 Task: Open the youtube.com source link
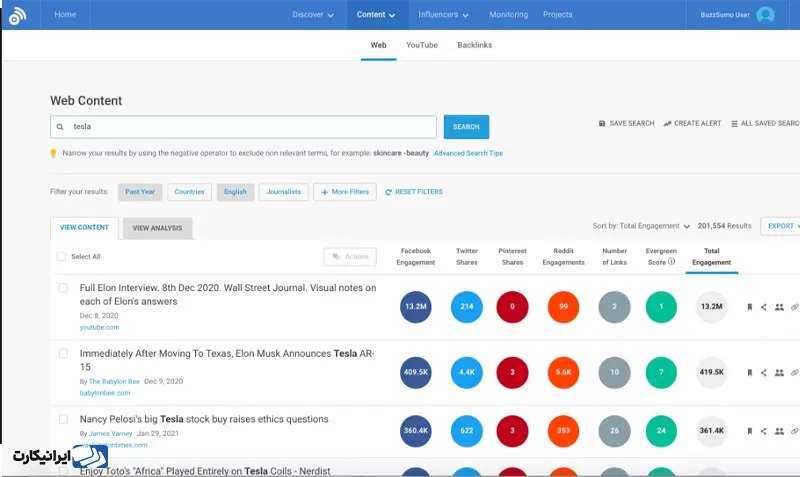tap(99, 328)
